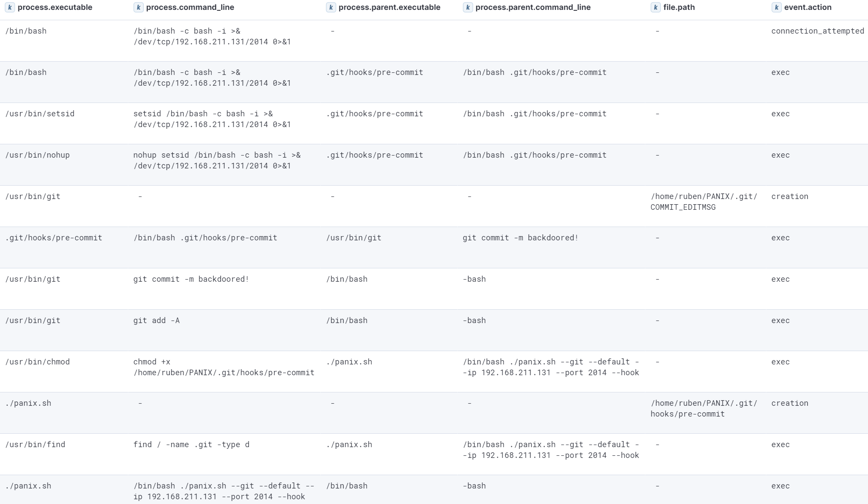Select the process.executable column header
The width and height of the screenshot is (868, 504).
click(x=55, y=7)
